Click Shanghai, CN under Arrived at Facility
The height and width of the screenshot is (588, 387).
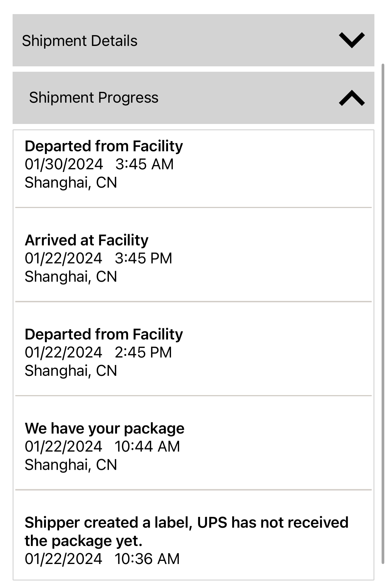[71, 276]
